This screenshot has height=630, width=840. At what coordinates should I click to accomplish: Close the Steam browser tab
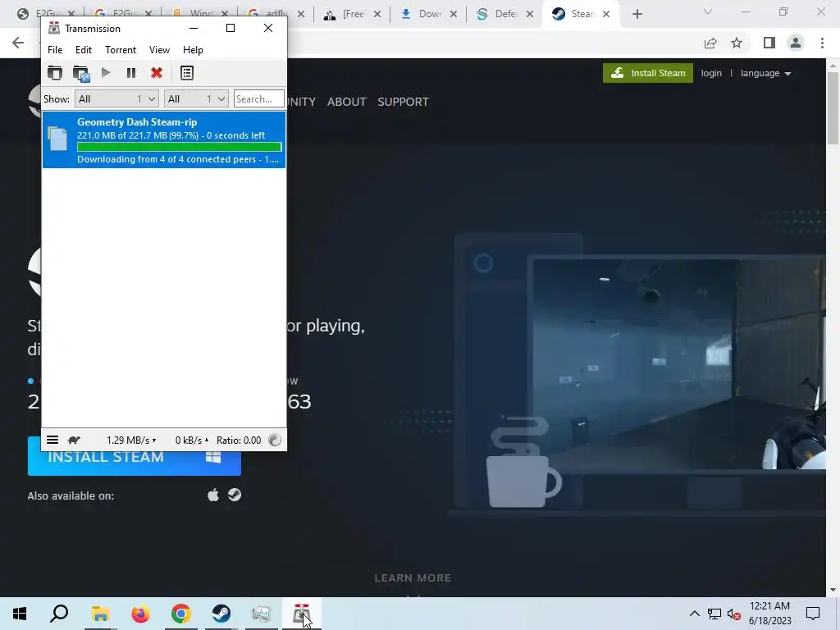pos(606,14)
